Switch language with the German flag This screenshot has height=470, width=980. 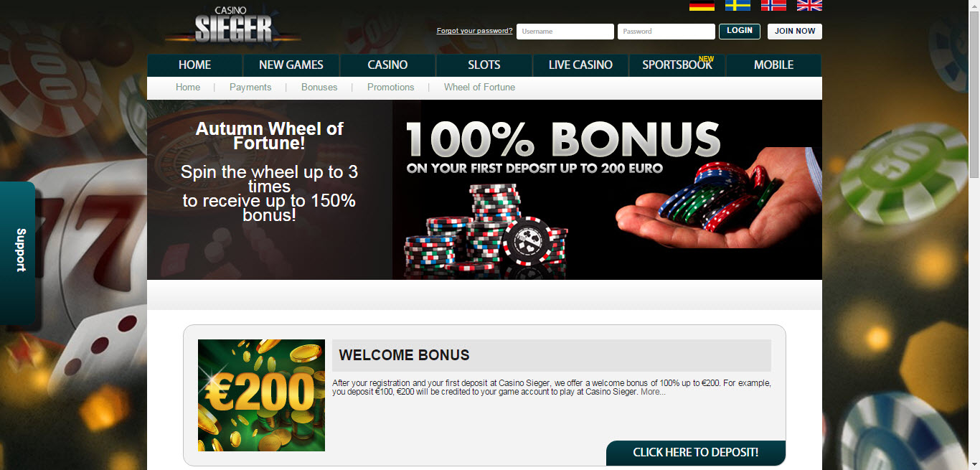click(x=702, y=5)
